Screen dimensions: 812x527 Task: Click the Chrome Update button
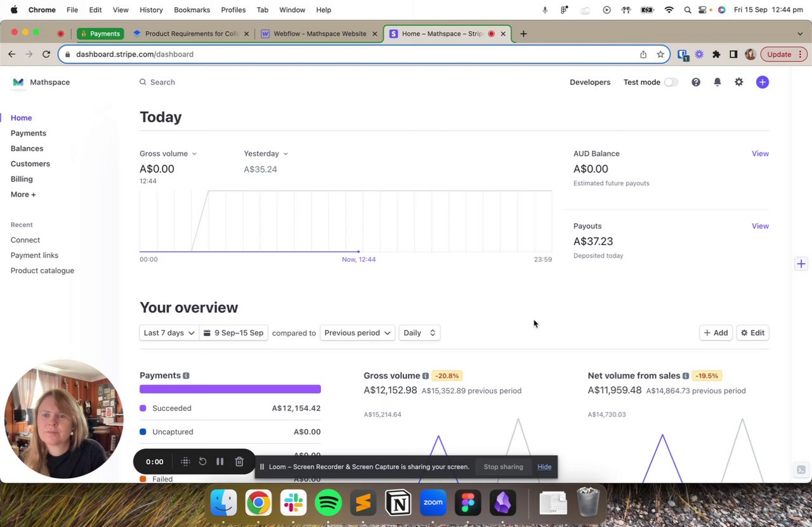(783, 55)
